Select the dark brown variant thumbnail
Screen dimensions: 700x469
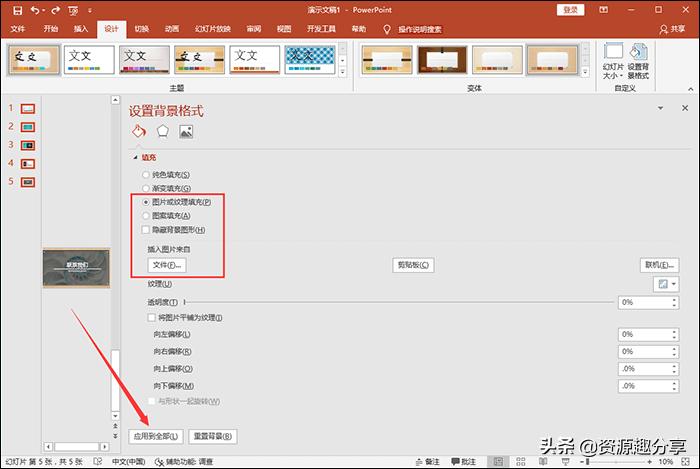tap(442, 59)
